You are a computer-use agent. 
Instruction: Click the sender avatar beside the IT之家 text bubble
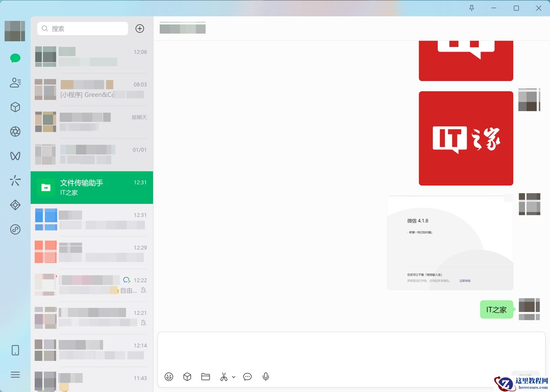(529, 309)
